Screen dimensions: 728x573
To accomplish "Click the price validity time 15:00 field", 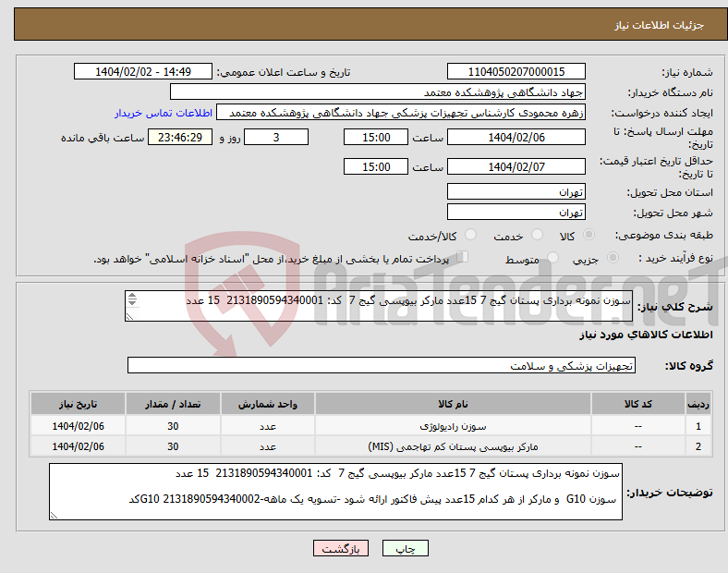I will [x=376, y=166].
